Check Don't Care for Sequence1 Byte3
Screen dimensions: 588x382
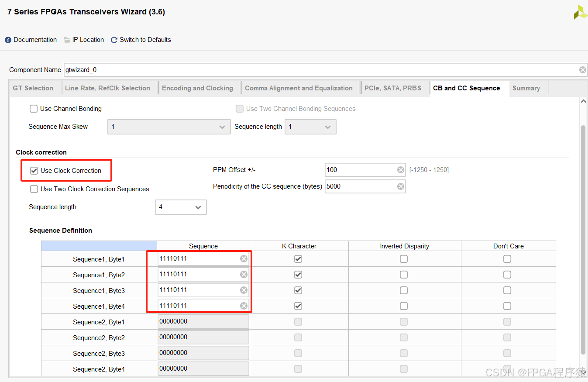pos(507,290)
